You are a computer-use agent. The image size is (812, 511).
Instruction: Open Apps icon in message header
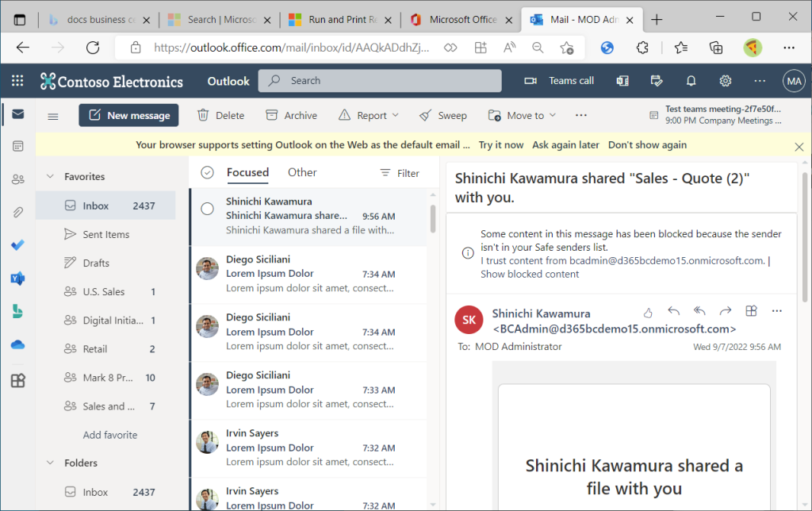click(x=752, y=311)
